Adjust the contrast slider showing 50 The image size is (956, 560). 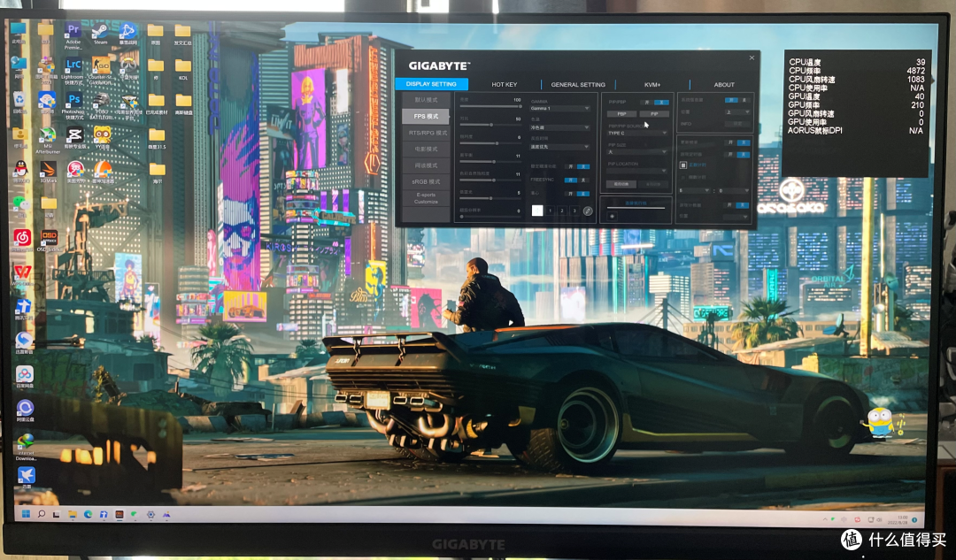[x=490, y=125]
